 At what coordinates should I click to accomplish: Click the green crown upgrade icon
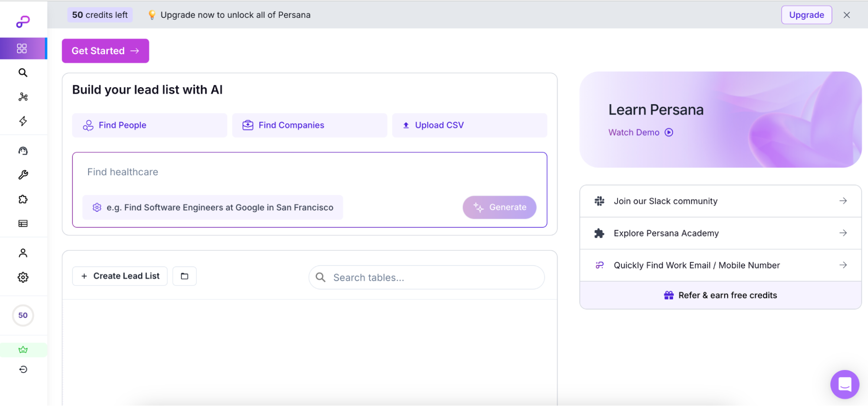(x=23, y=350)
